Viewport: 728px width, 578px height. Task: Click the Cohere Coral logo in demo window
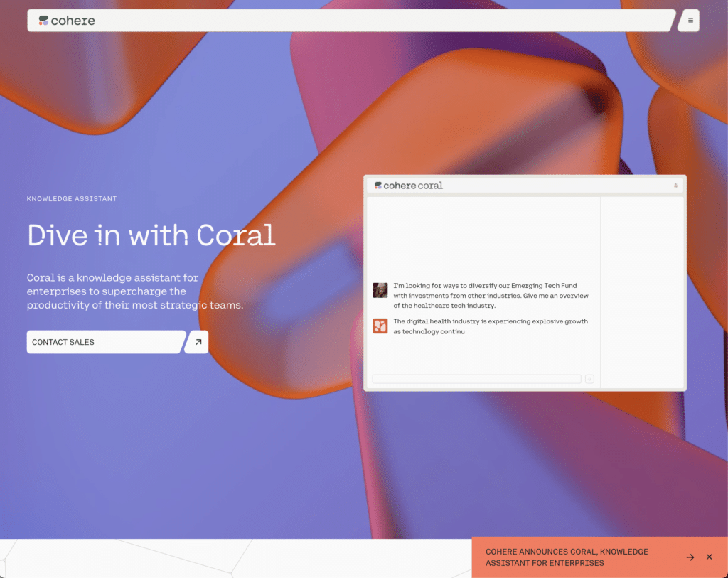[409, 186]
